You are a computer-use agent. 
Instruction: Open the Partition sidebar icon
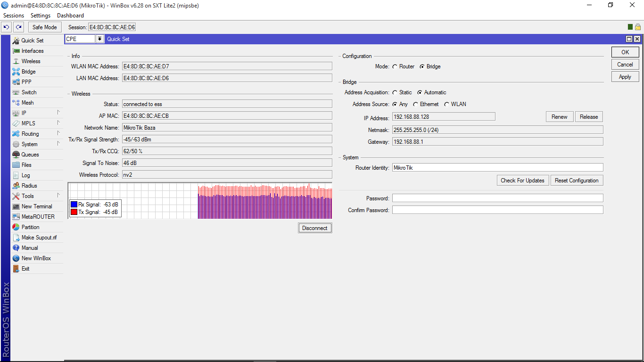pos(16,227)
